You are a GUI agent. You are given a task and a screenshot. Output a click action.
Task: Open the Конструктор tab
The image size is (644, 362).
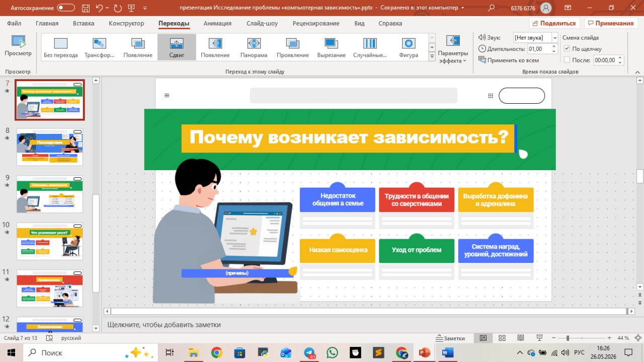tap(126, 23)
